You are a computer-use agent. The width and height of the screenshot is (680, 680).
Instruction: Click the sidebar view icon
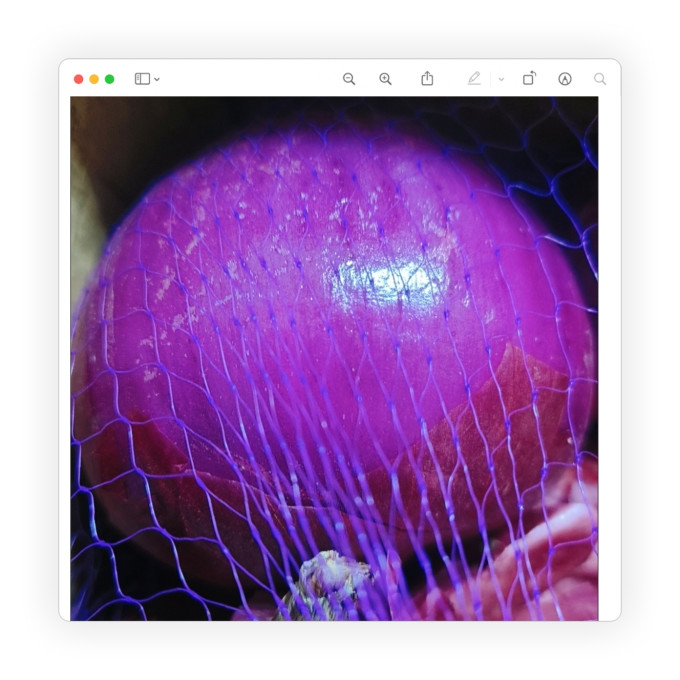(142, 79)
